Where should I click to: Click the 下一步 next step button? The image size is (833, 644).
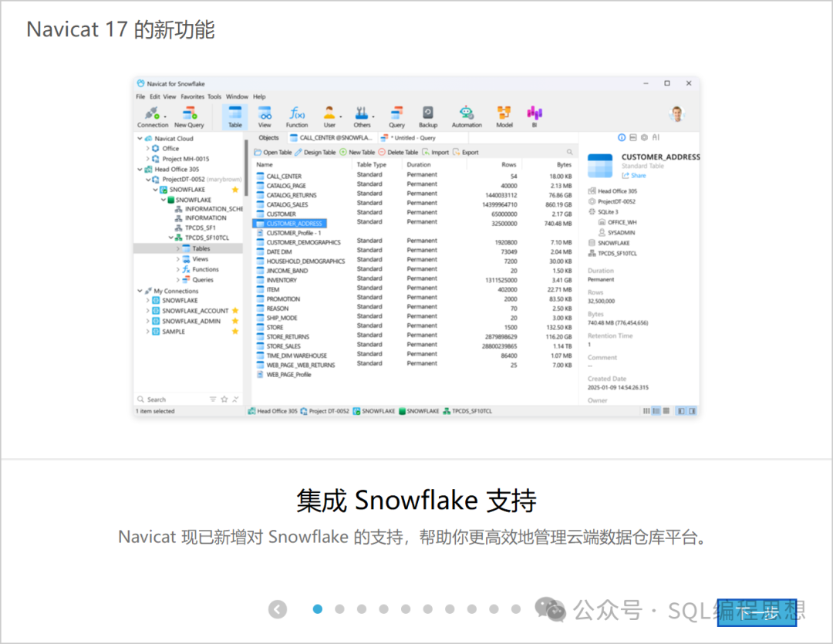[757, 612]
